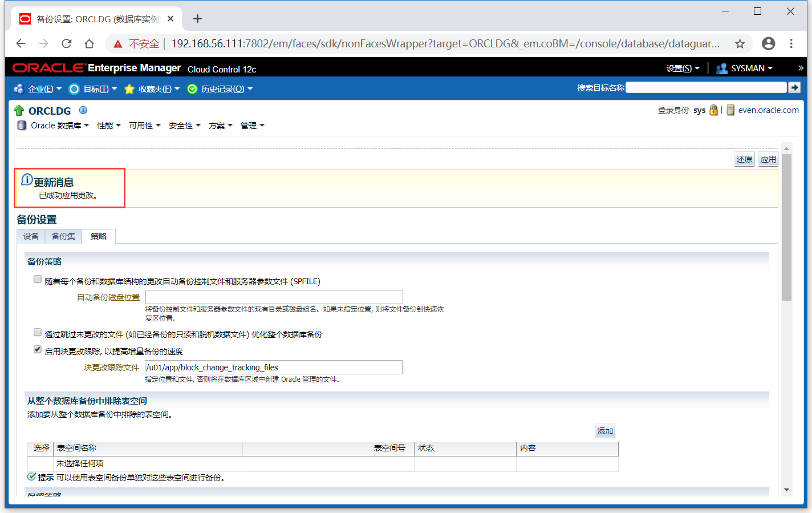Click the 选择 column header

tap(42, 448)
